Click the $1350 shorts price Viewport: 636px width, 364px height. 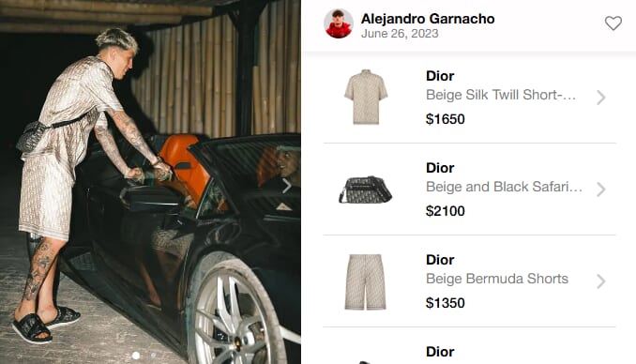click(445, 303)
